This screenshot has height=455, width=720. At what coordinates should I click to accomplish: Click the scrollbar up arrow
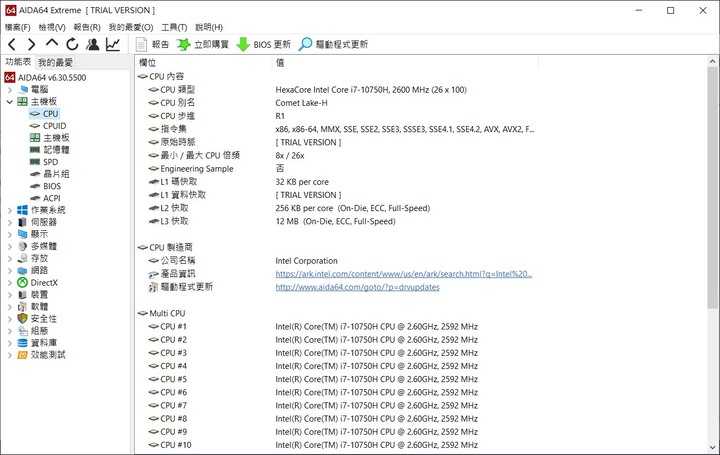(x=712, y=62)
